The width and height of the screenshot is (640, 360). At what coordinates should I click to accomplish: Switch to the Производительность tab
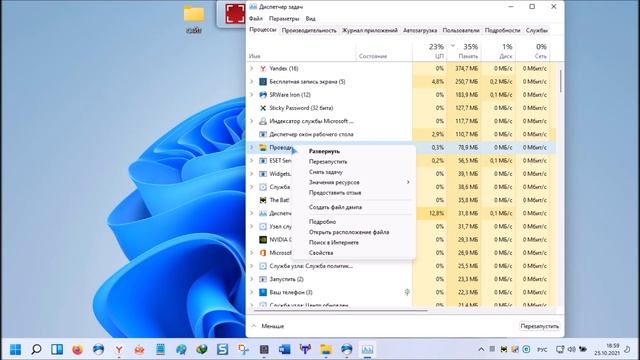pyautogui.click(x=309, y=30)
